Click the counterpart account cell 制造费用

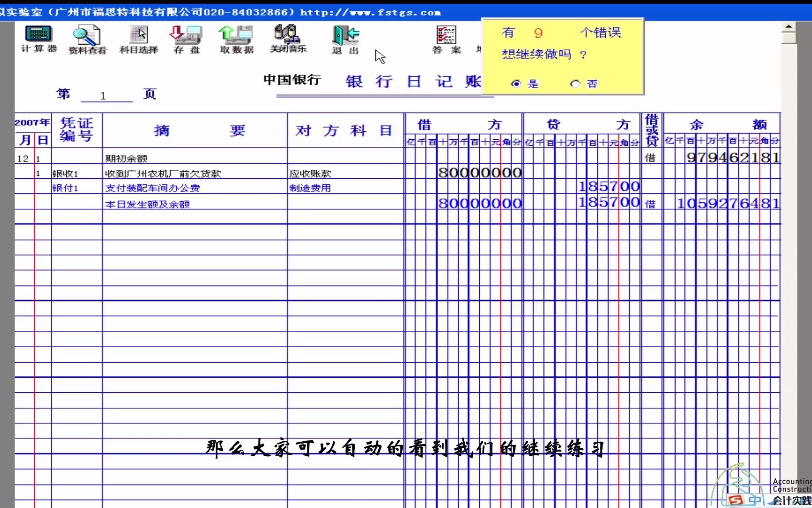click(310, 188)
